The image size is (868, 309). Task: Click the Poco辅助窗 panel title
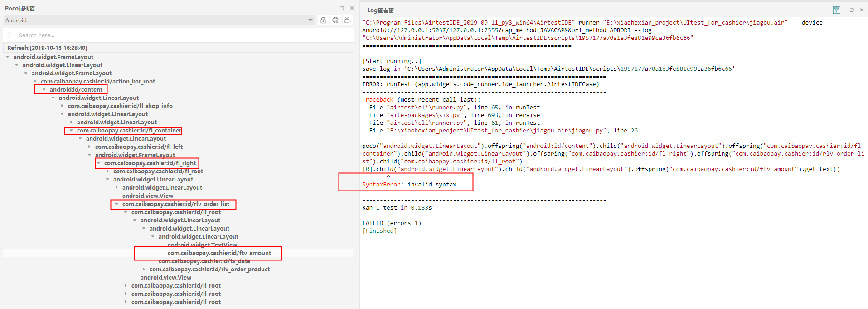(20, 8)
